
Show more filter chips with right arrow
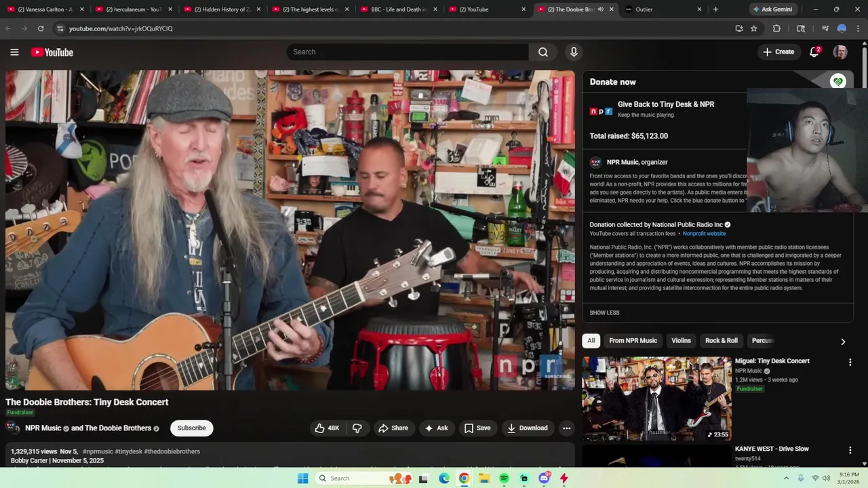tap(843, 342)
